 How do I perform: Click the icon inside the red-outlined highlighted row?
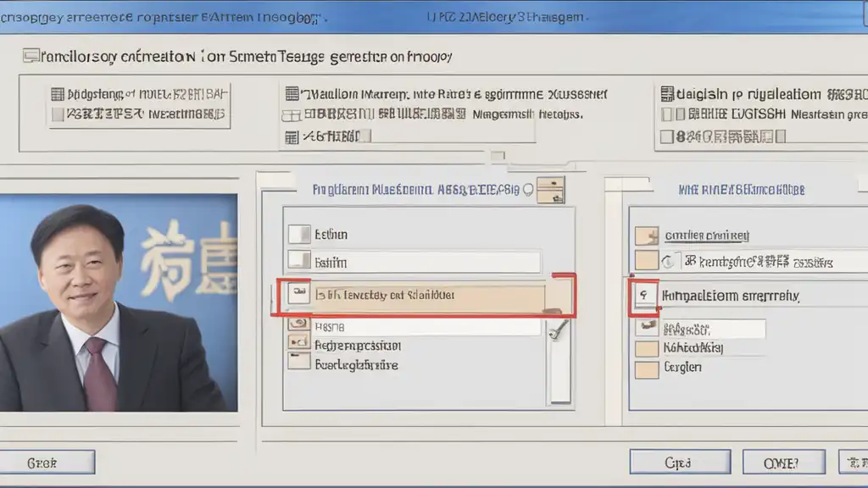299,292
